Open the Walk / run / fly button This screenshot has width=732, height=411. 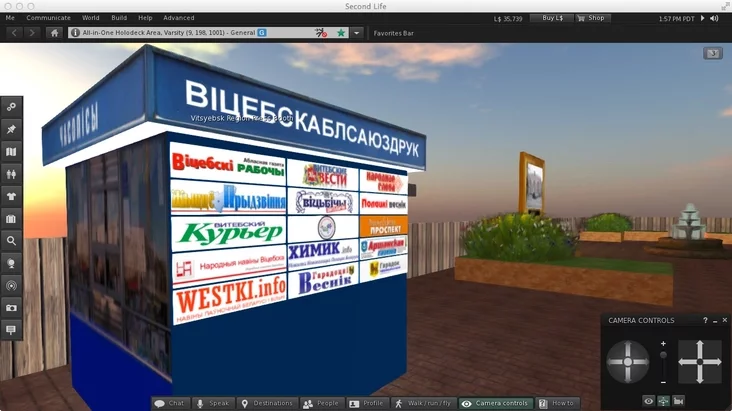423,404
